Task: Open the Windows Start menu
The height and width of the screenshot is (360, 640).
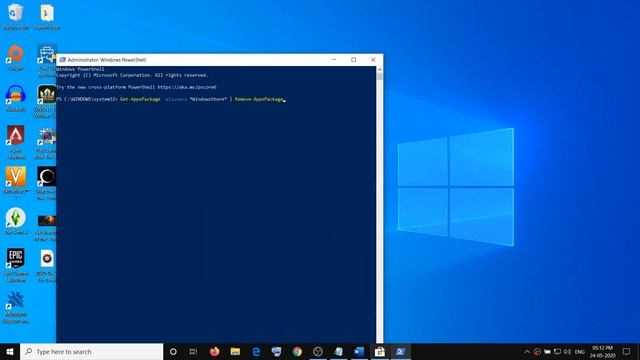Action: [10, 351]
